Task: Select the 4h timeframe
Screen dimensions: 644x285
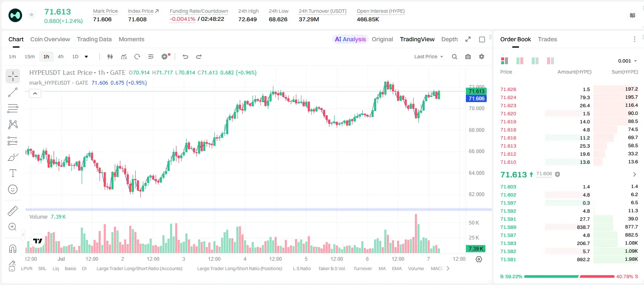Action: tap(60, 57)
